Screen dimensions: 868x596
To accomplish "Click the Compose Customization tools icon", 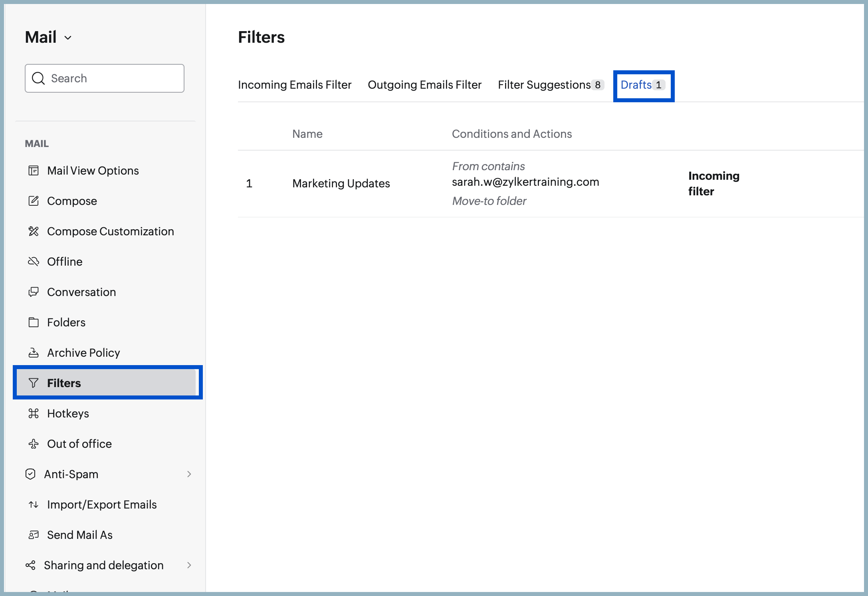I will point(34,231).
